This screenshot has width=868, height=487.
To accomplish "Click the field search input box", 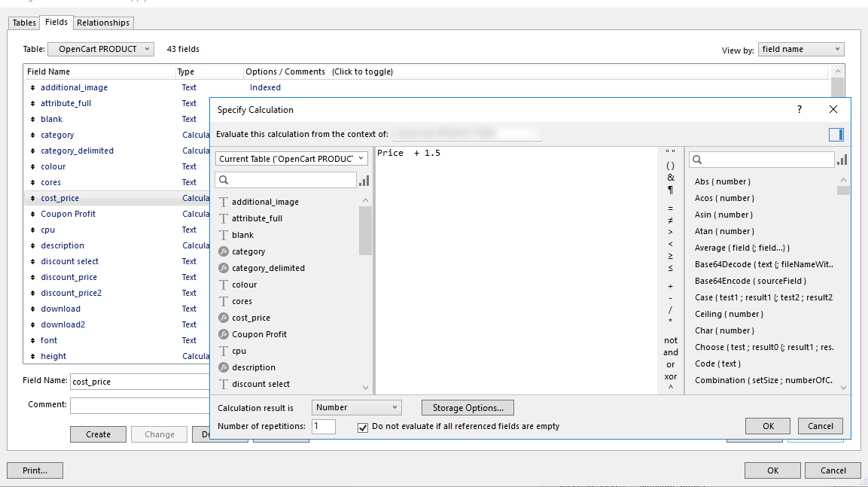I will (x=285, y=180).
